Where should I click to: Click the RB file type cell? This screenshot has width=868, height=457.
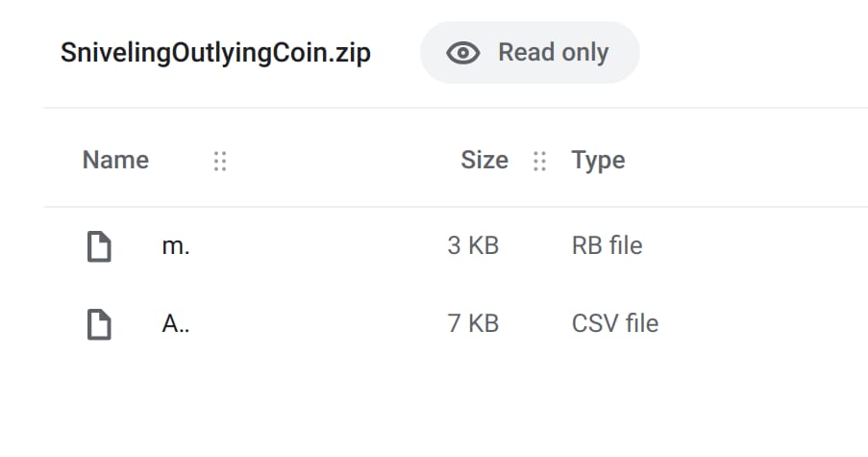[x=607, y=245]
